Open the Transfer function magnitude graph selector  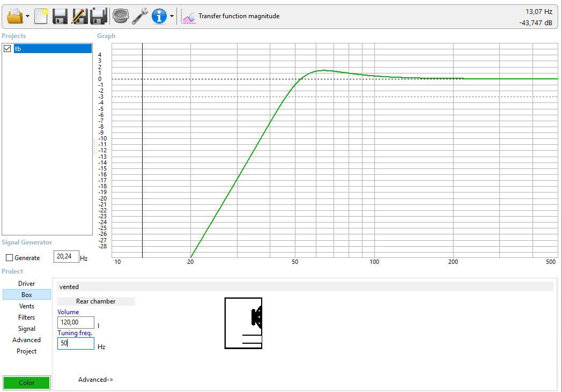coord(231,16)
